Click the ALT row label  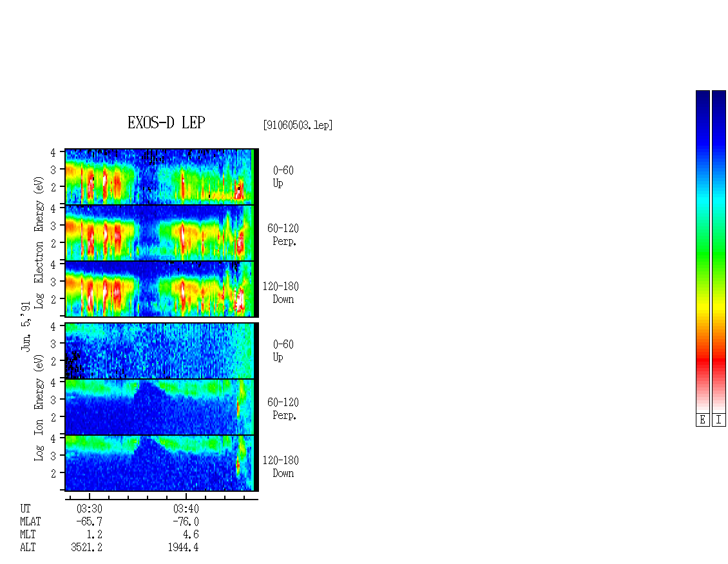[28, 548]
